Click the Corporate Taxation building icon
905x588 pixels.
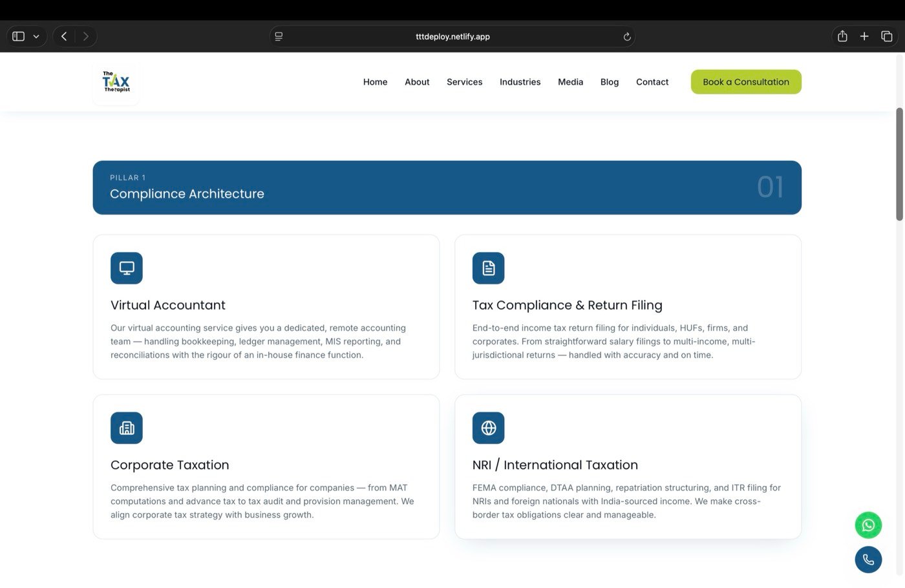pos(127,428)
